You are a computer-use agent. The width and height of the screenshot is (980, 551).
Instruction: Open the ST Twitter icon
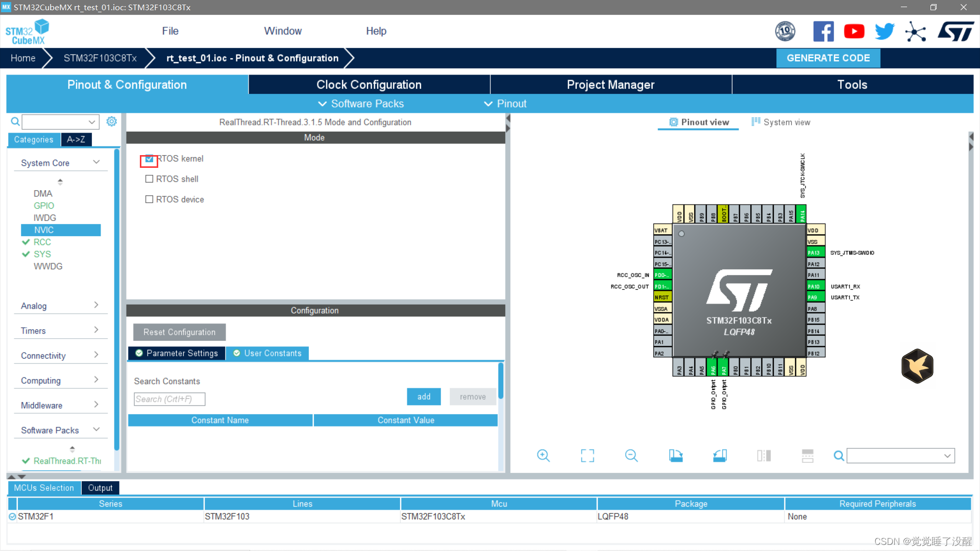pos(885,32)
